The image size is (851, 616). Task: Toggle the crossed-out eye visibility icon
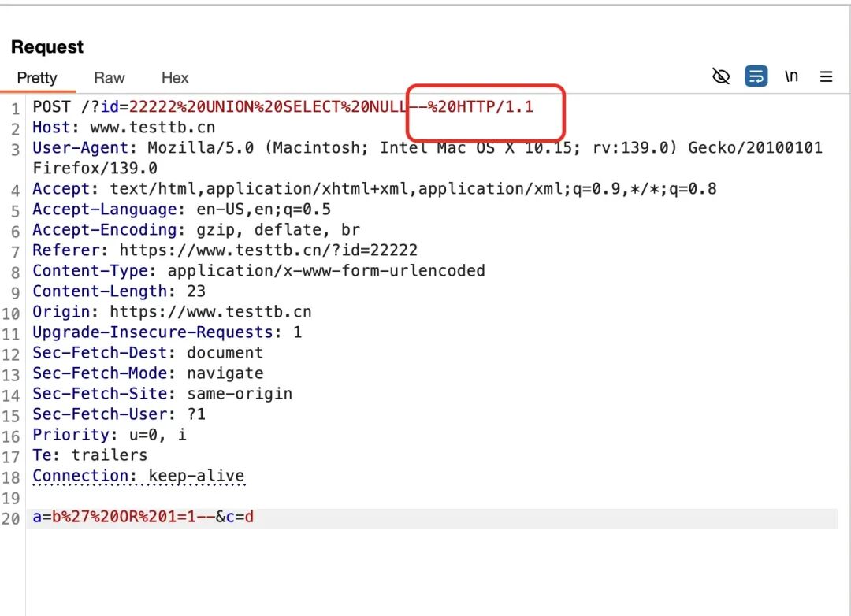tap(721, 76)
